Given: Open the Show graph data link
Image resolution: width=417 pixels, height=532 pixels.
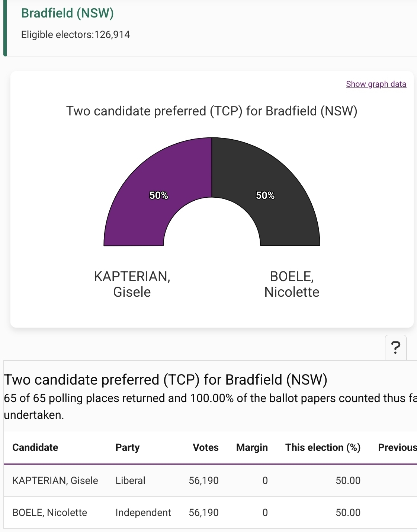Looking at the screenshot, I should tap(376, 84).
